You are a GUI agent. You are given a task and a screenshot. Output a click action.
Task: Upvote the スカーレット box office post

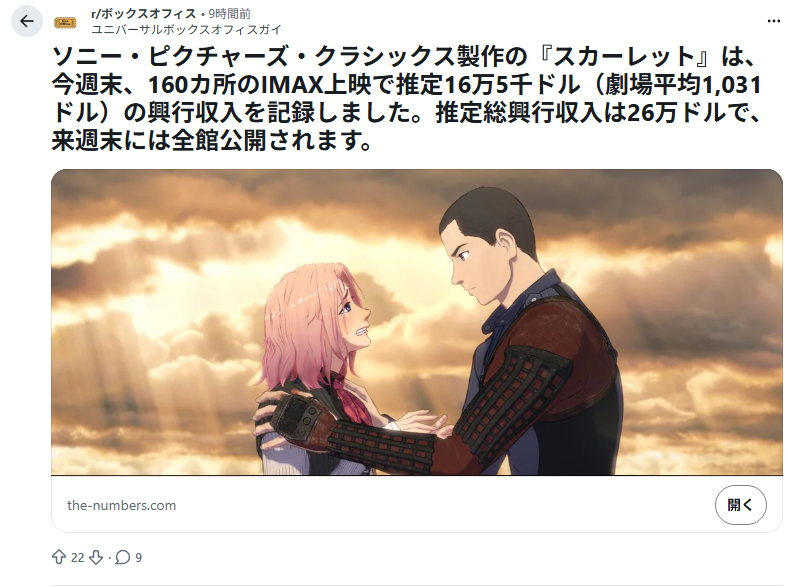pos(59,557)
